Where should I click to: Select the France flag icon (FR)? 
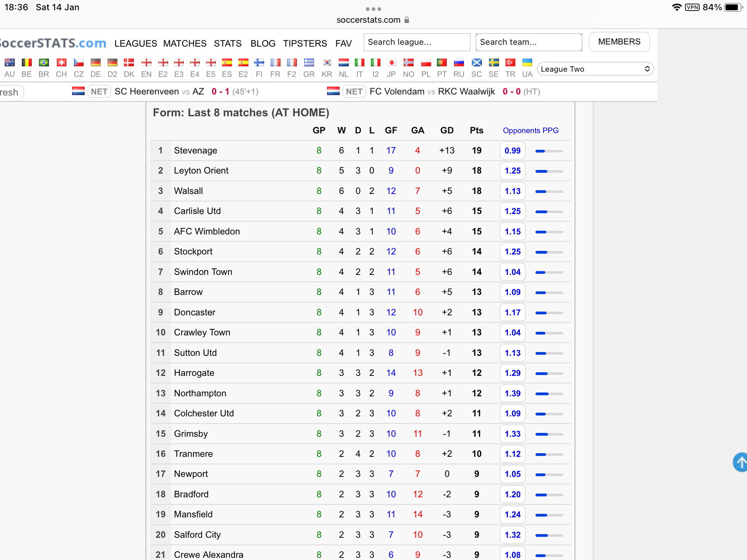[x=275, y=63]
